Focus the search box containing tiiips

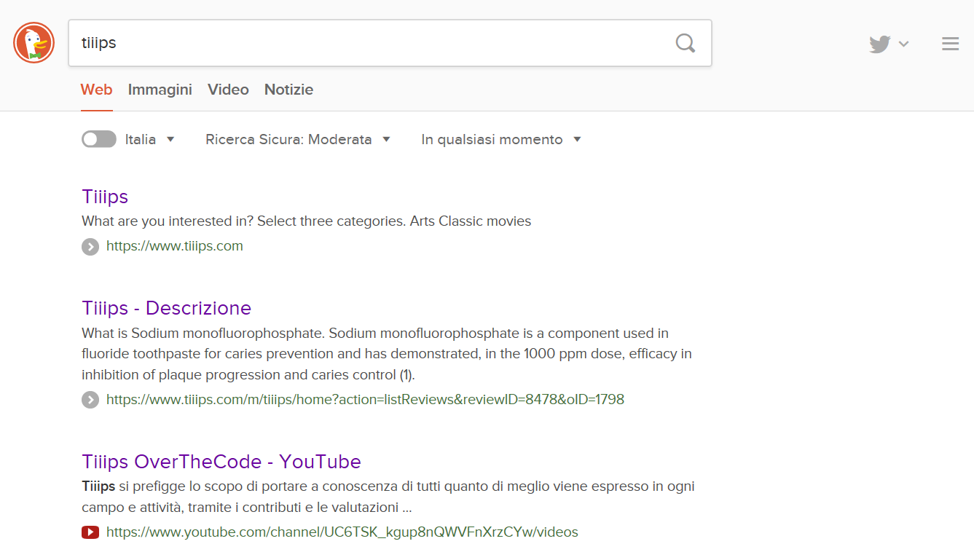(x=364, y=43)
